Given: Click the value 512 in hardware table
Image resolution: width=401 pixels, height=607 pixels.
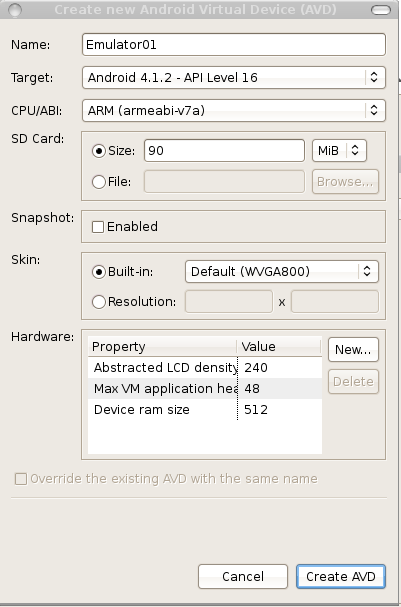Looking at the screenshot, I should 256,410.
